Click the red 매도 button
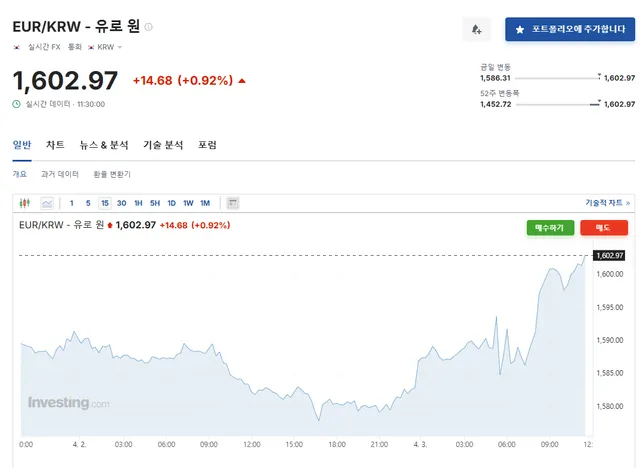Image resolution: width=640 pixels, height=468 pixels. [x=604, y=228]
